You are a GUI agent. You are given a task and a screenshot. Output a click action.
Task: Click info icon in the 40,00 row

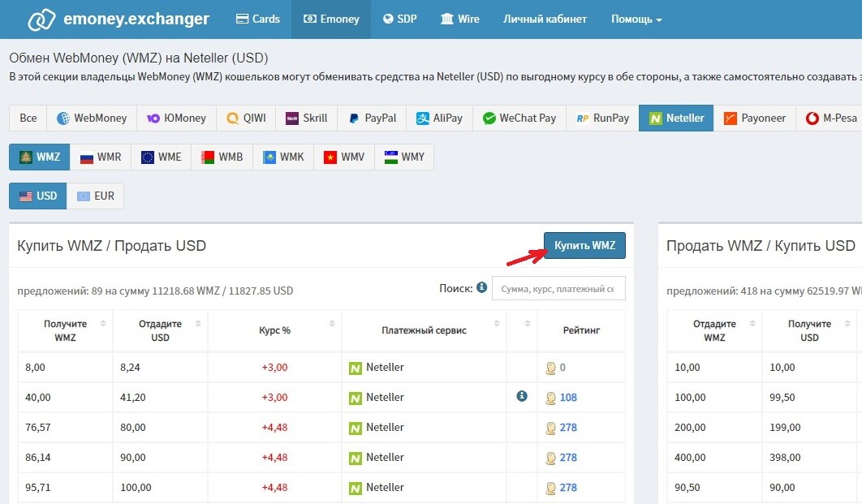522,396
